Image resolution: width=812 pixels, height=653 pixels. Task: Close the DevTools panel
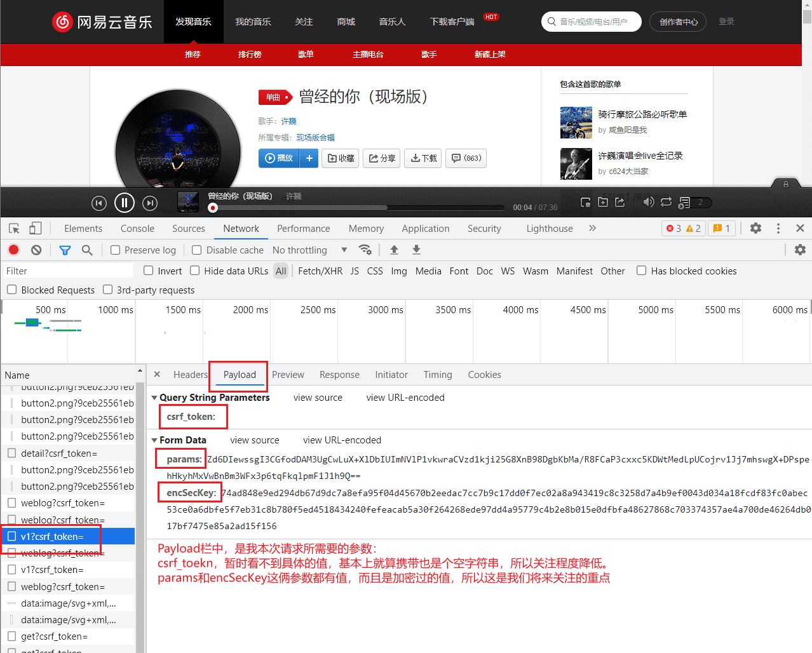click(x=800, y=228)
